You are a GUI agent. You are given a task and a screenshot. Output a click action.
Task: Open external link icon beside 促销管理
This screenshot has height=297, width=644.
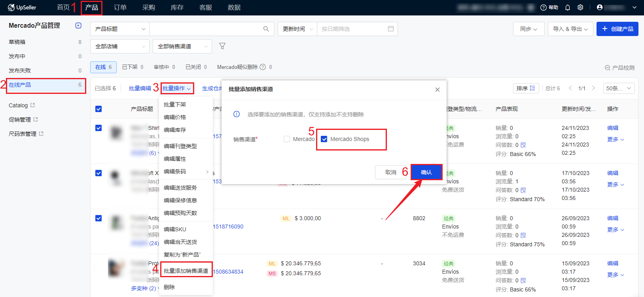(36, 119)
